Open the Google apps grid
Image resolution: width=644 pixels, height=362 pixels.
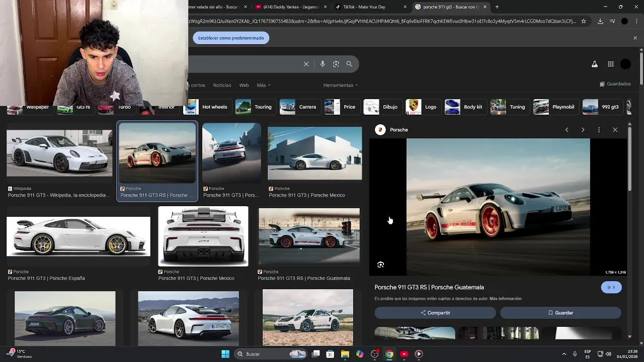pyautogui.click(x=611, y=64)
